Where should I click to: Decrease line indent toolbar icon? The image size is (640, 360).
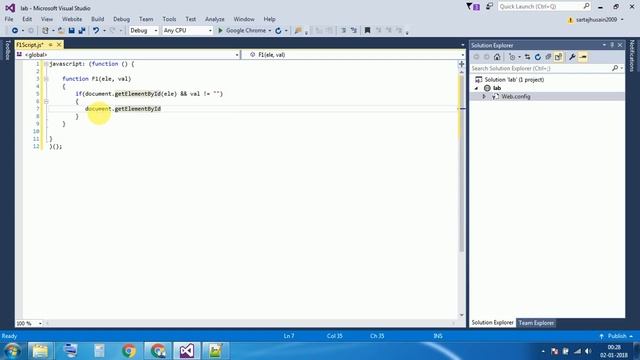[343, 31]
